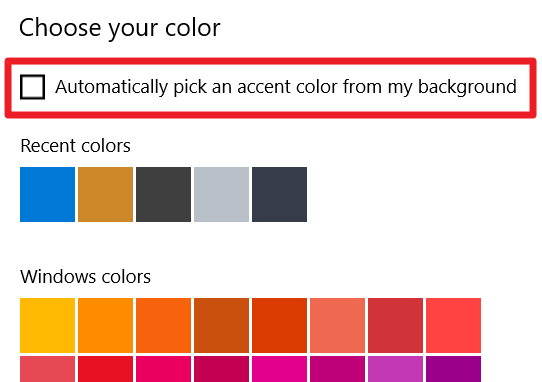This screenshot has height=382, width=542.
Task: Select the light silver-gray recent color
Action: 222,194
